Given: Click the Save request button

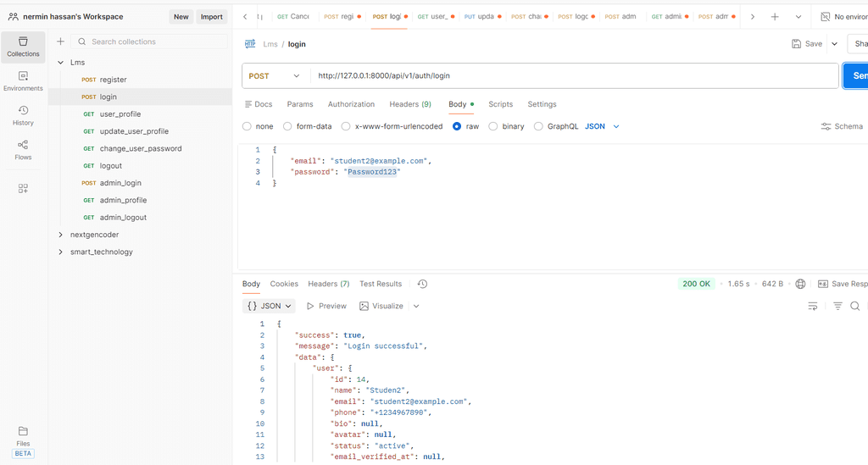Looking at the screenshot, I should [x=806, y=44].
